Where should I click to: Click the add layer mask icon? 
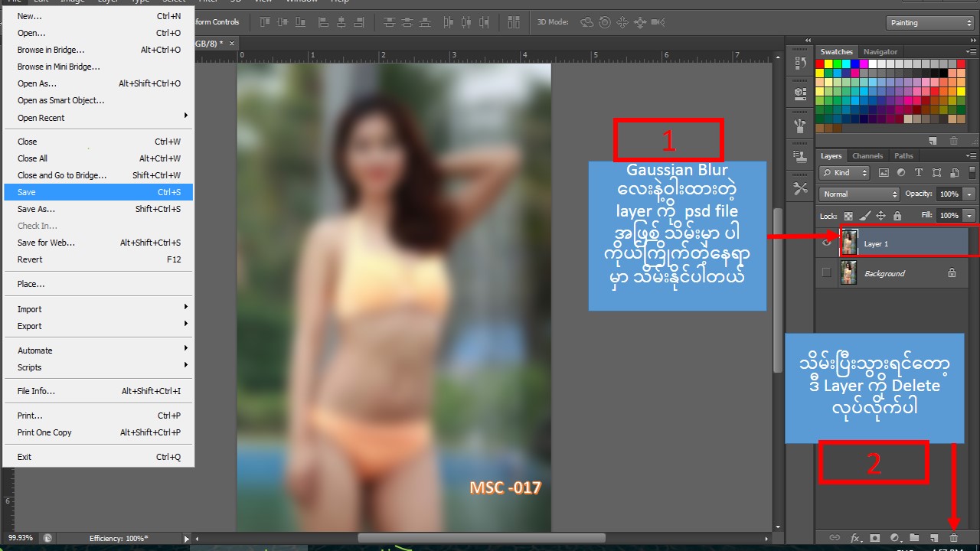point(875,538)
